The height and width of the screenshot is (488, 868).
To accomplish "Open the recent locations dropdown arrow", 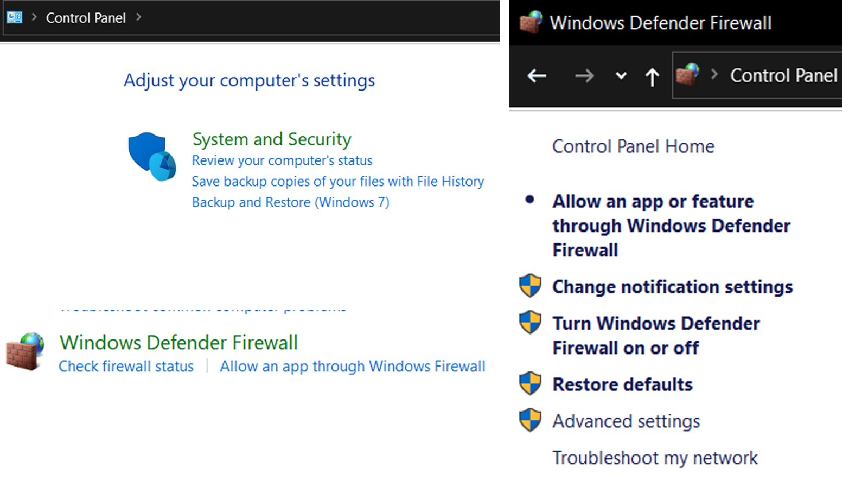I will pyautogui.click(x=621, y=76).
